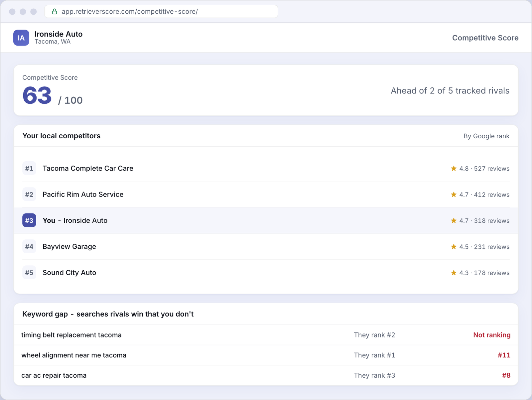Viewport: 532px width, 400px height.
Task: Click the star icon for Sound City Auto
Action: [454, 273]
